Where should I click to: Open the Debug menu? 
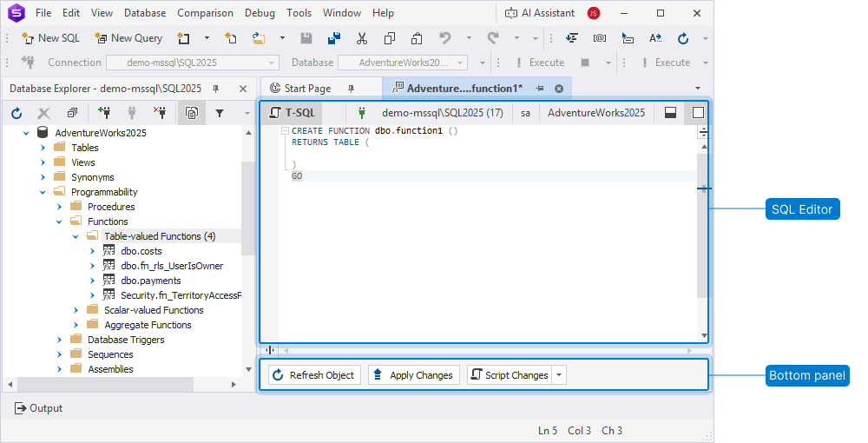click(x=260, y=13)
